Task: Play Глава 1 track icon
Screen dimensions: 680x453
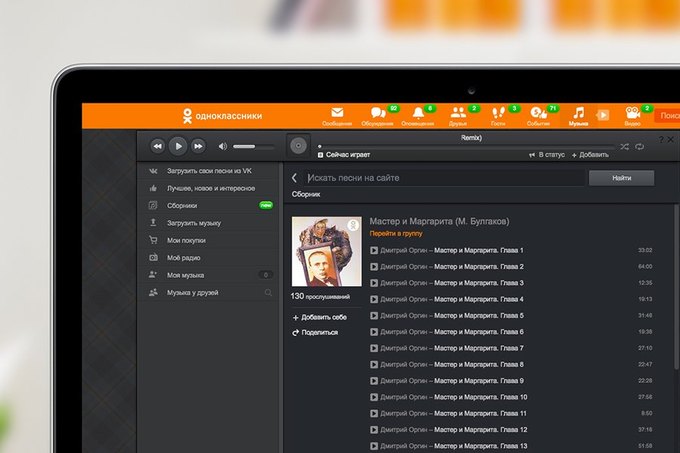Action: [374, 250]
